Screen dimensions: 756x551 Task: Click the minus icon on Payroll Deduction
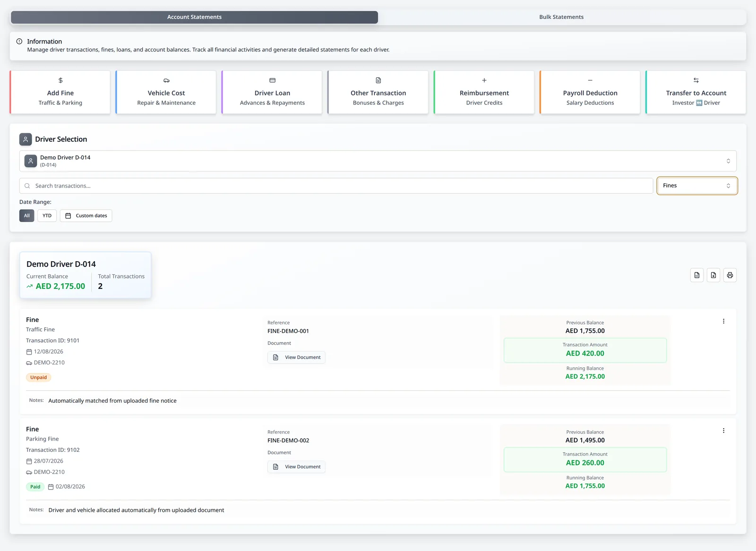(x=590, y=80)
